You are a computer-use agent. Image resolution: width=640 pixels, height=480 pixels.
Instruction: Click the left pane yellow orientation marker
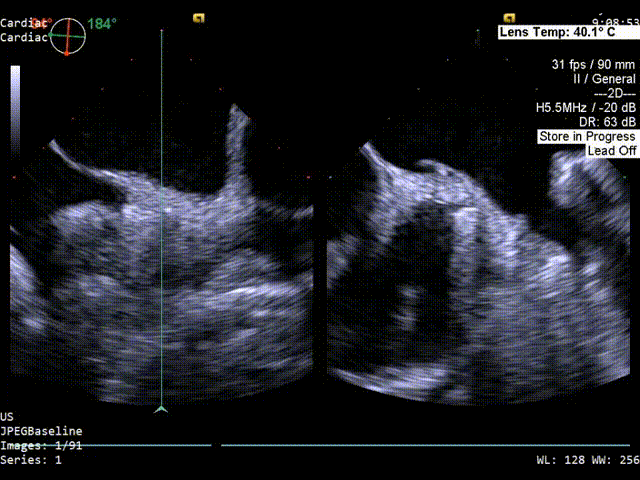199,17
